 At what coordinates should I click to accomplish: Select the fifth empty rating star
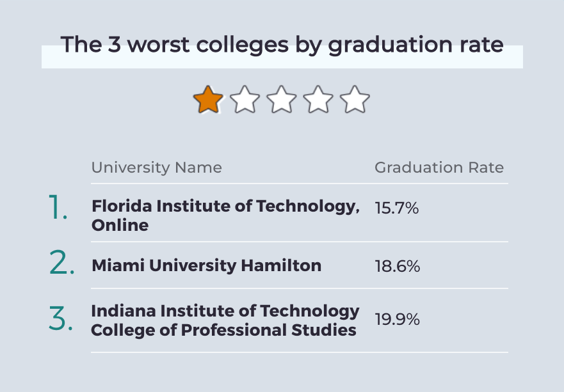pos(355,100)
